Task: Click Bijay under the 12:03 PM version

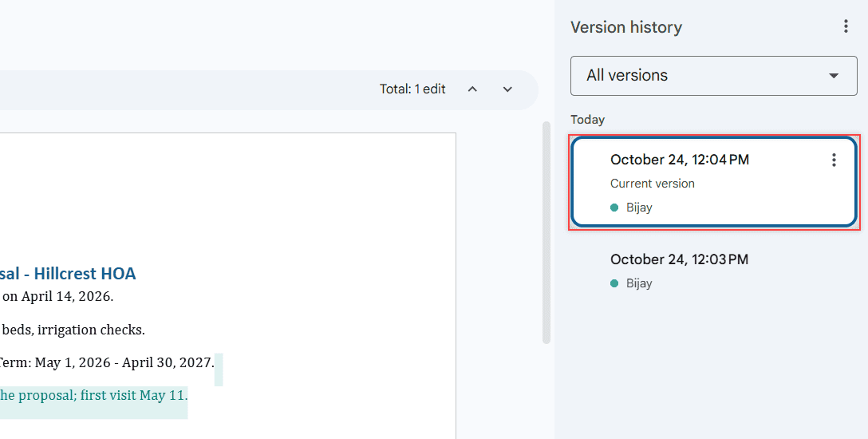Action: pyautogui.click(x=639, y=283)
